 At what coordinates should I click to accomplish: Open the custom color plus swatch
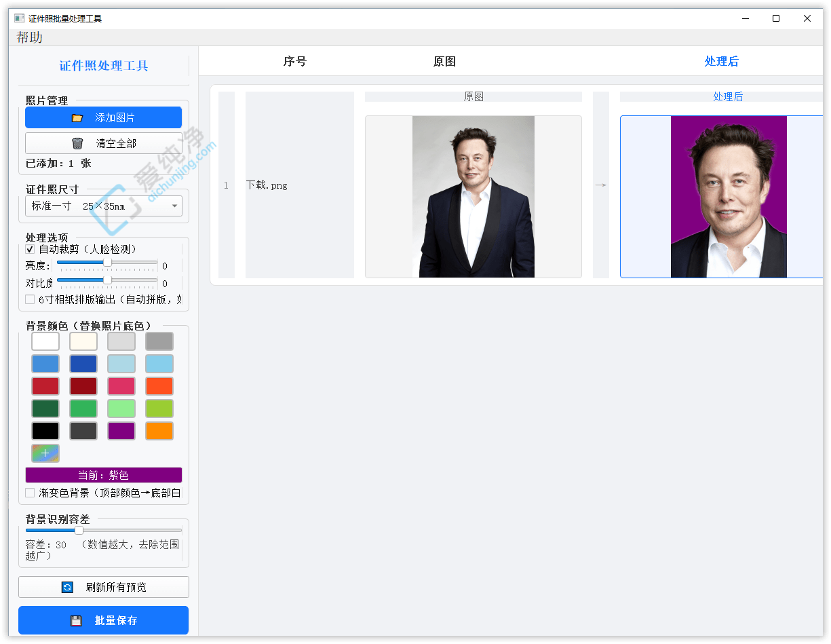pyautogui.click(x=45, y=453)
